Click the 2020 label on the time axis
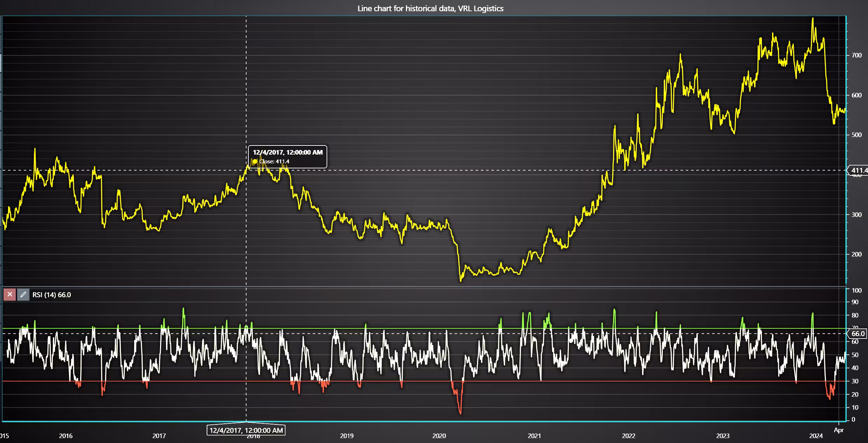Screen dimensions: 868x443 [439, 436]
